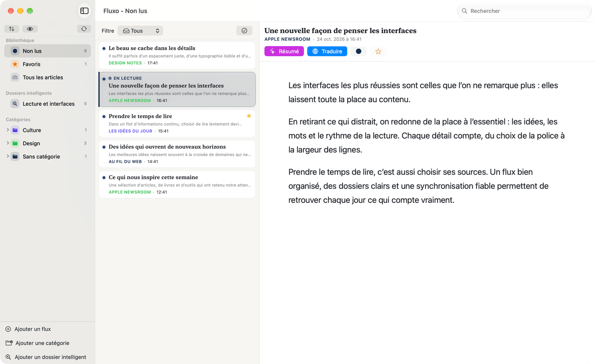The image size is (595, 364).
Task: Click the LES IDÉES DU JOUR feed label
Action: click(130, 131)
